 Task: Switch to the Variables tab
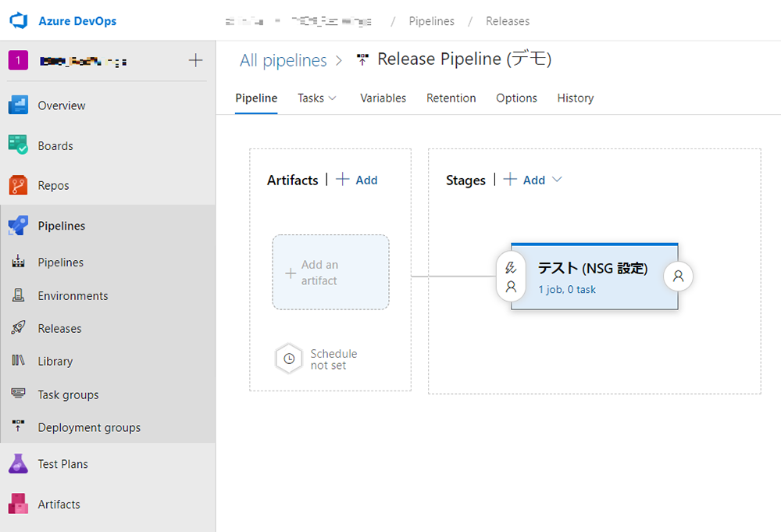point(383,98)
